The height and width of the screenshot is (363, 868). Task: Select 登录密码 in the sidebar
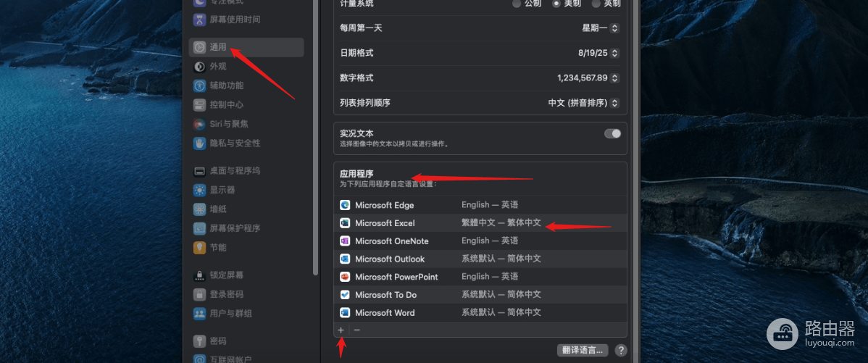click(226, 294)
